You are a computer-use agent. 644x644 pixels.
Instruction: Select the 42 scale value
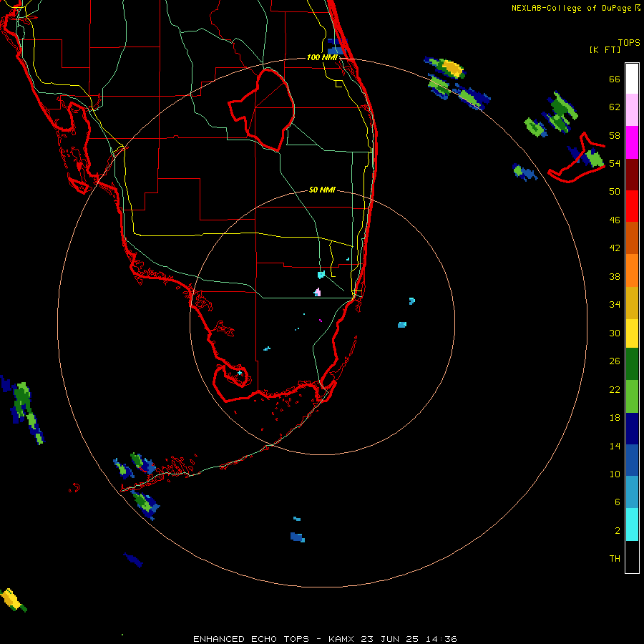(615, 248)
